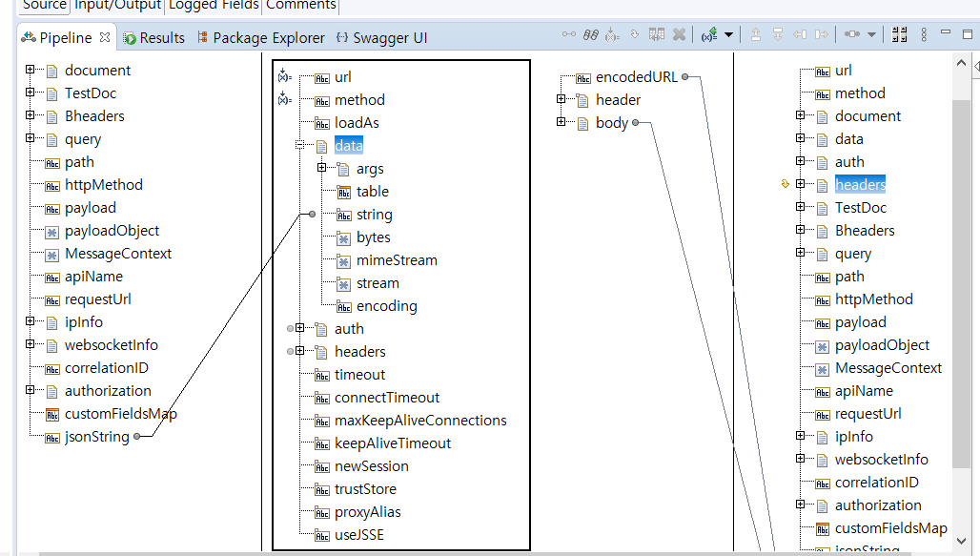Click the delete X icon in toolbar
The width and height of the screenshot is (980, 556).
[679, 35]
